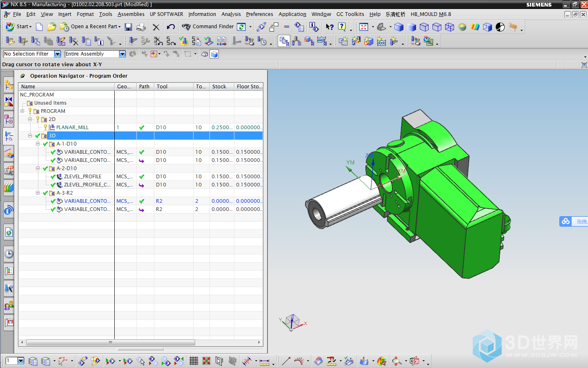
Task: Open the work layer dropdown showing 1
Action: pos(21,361)
